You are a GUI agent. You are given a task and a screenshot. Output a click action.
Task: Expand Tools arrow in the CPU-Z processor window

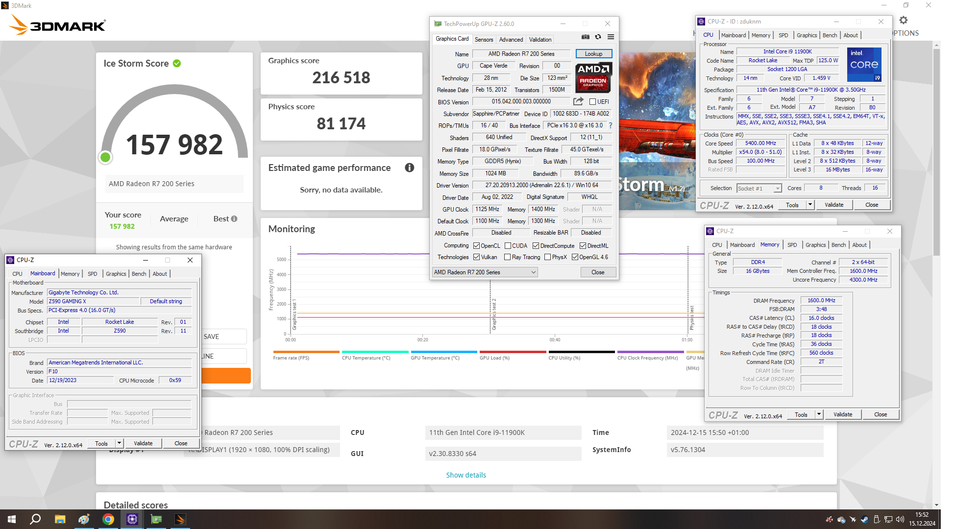click(810, 205)
